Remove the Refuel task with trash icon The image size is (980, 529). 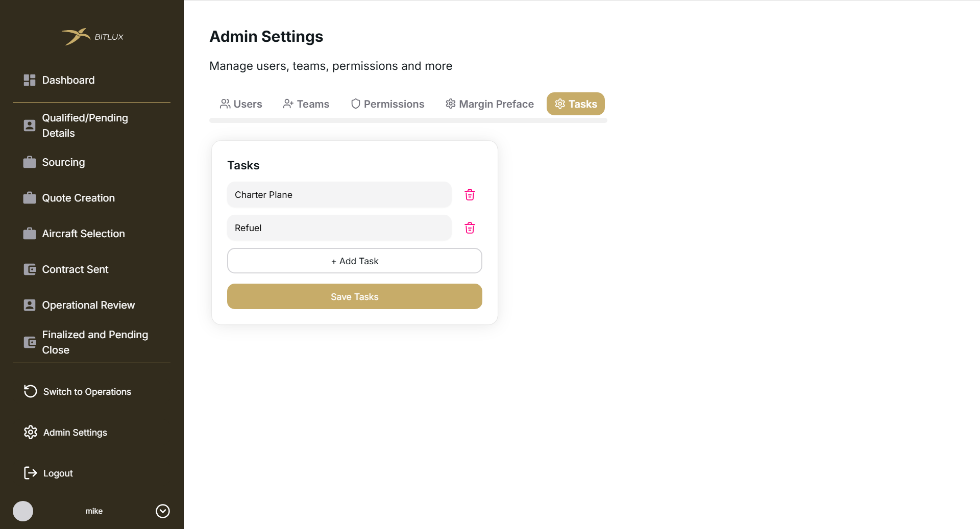[x=470, y=228]
